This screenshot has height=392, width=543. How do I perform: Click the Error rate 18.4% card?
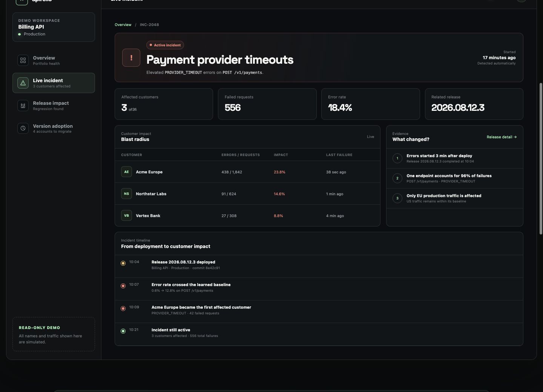pos(371,104)
